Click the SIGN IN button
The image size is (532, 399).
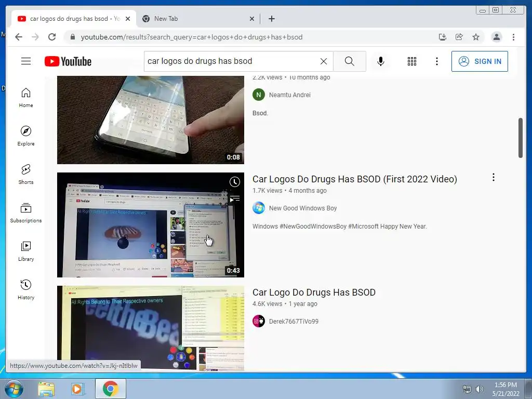480,61
